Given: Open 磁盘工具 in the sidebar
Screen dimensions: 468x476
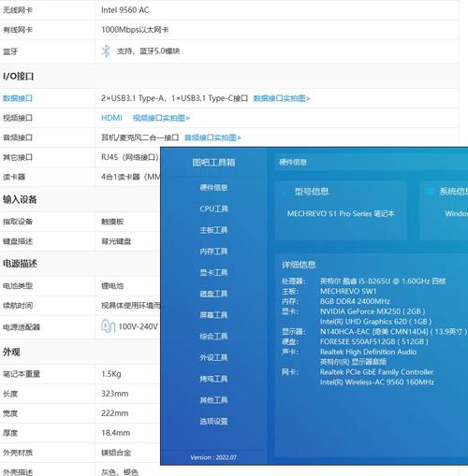Looking at the screenshot, I should (x=213, y=294).
